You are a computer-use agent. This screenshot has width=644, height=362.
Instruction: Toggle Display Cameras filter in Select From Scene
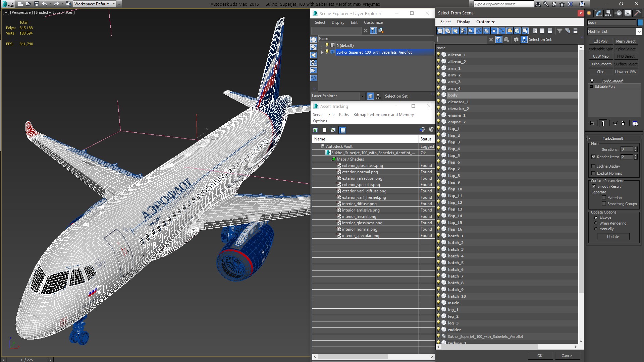(x=463, y=31)
